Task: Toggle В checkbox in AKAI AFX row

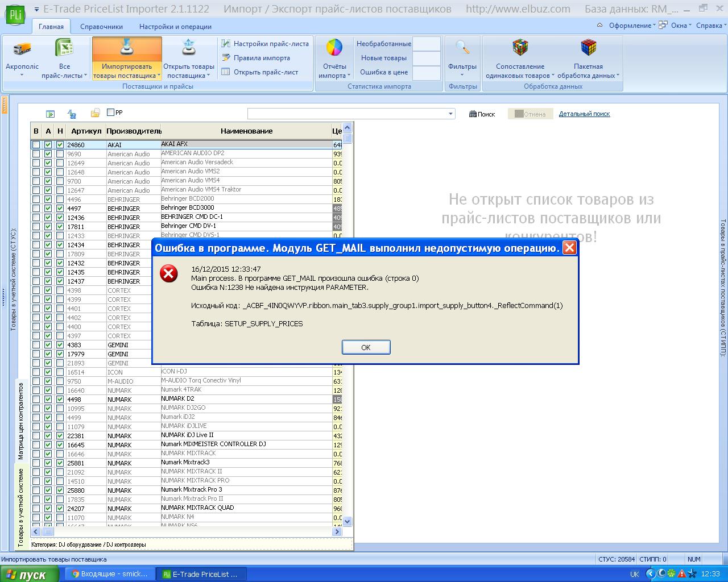Action: click(36, 145)
